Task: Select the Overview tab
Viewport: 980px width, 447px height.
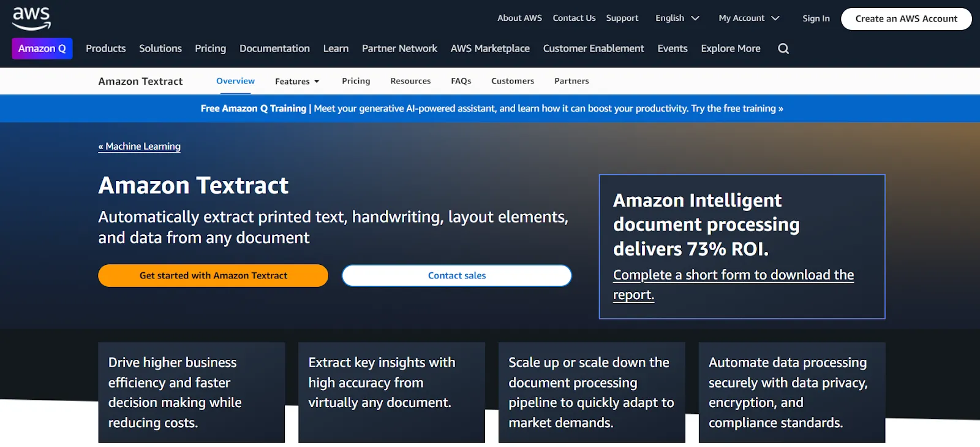Action: tap(235, 81)
